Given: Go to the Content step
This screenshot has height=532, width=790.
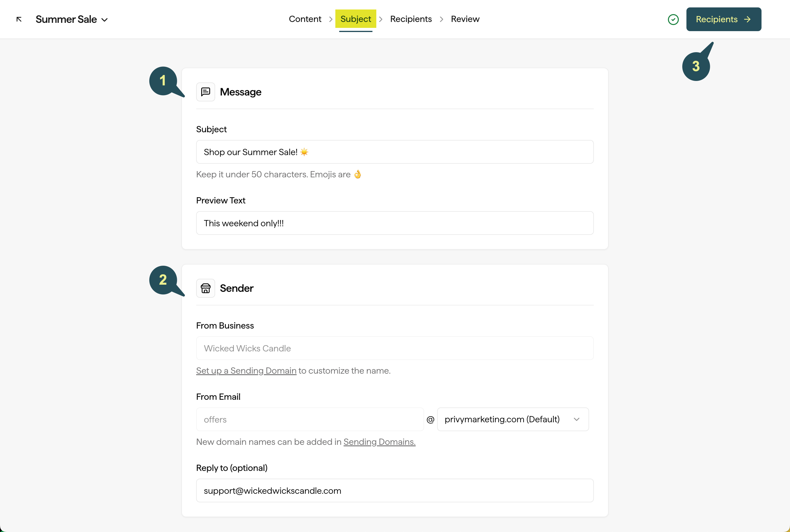Looking at the screenshot, I should [x=304, y=19].
